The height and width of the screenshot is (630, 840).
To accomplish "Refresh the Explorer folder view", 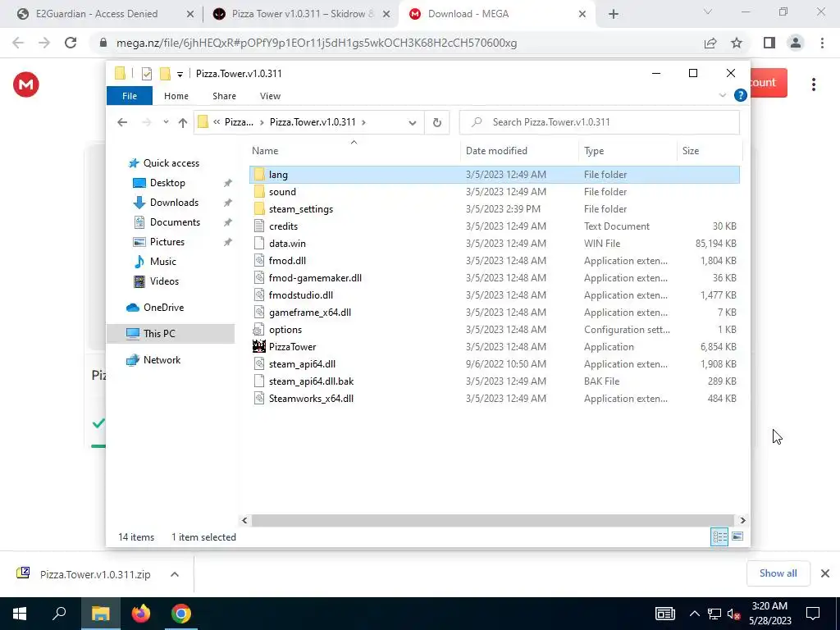I will click(437, 123).
